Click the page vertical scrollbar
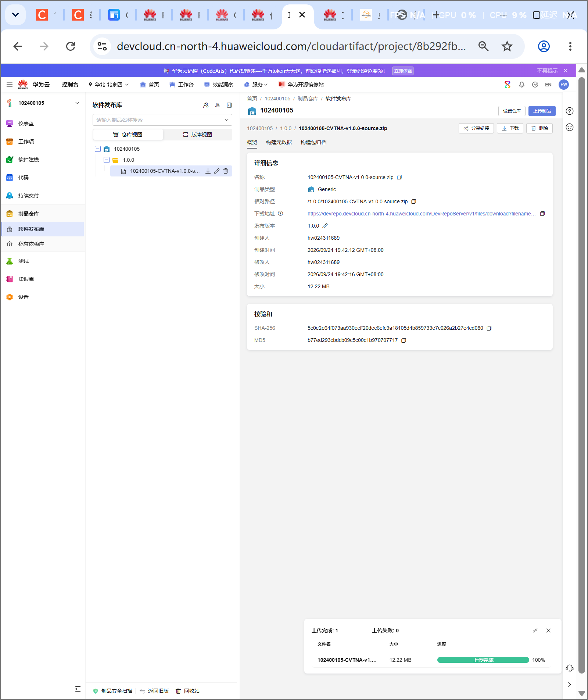588x700 pixels. 582,375
